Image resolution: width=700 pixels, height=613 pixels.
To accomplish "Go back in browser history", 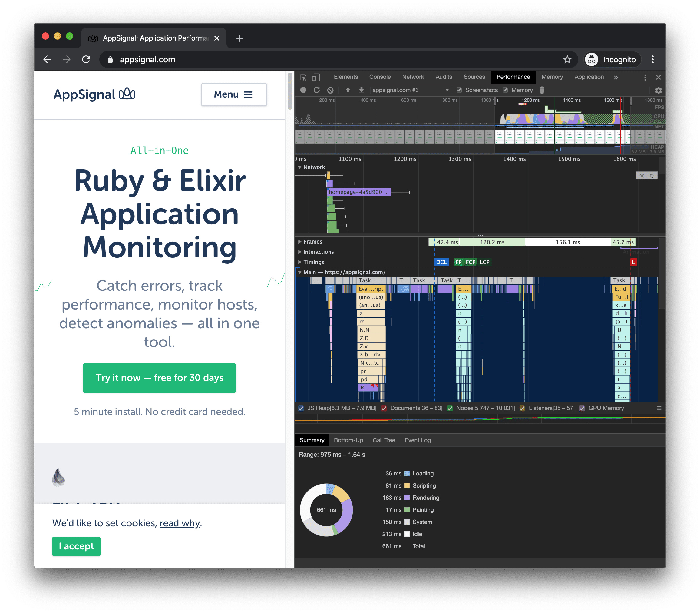I will click(47, 60).
